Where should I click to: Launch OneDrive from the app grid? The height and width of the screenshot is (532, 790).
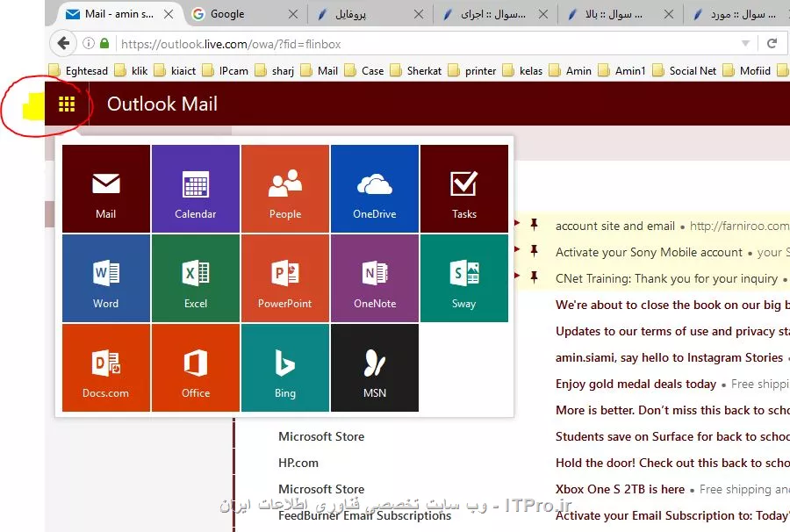pos(374,189)
